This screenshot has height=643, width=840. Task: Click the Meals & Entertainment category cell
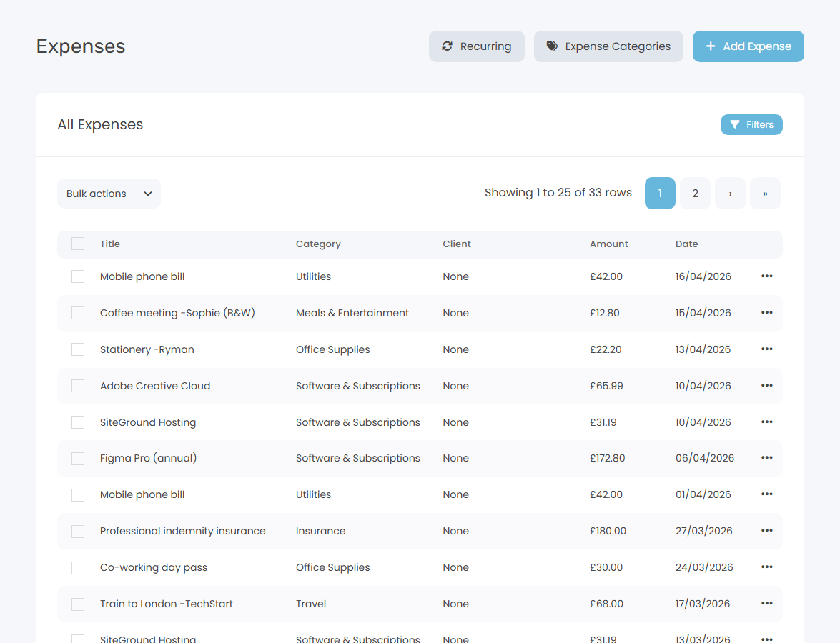pyautogui.click(x=352, y=313)
